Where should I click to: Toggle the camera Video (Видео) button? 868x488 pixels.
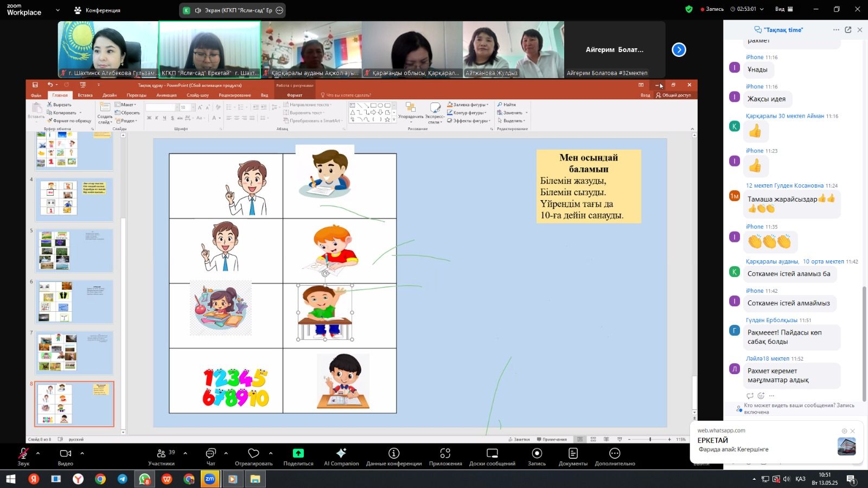pos(66,454)
